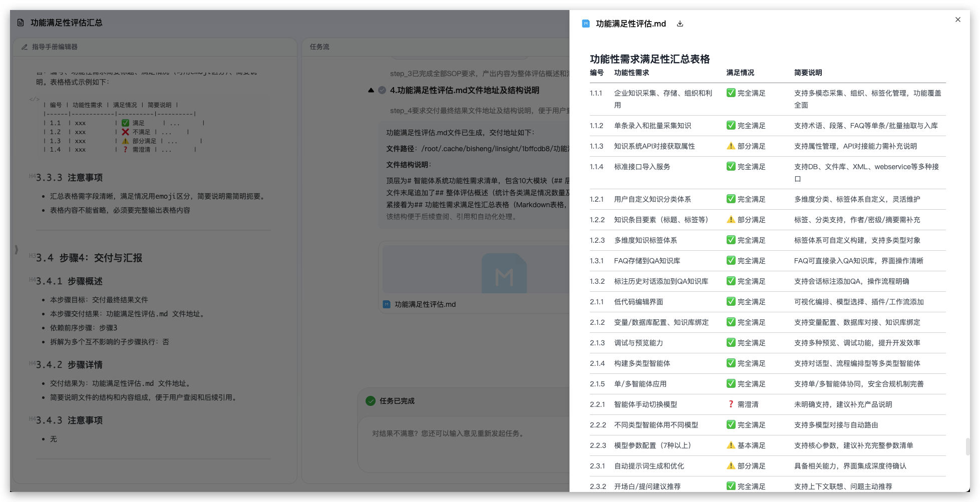
Task: Click the green check icon in row 1.1.4
Action: click(x=731, y=166)
